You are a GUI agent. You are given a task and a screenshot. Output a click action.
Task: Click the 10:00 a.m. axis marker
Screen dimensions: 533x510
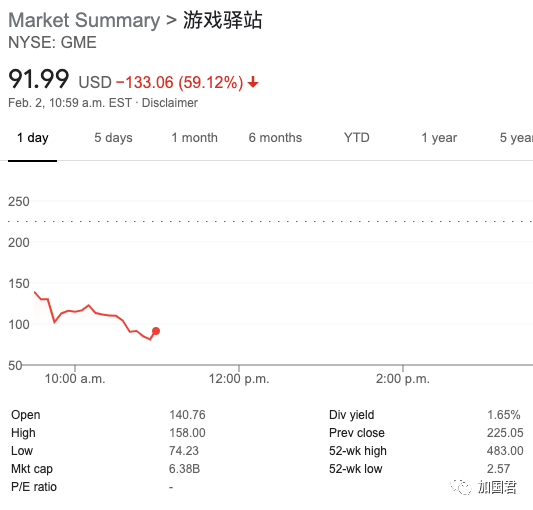[x=75, y=378]
